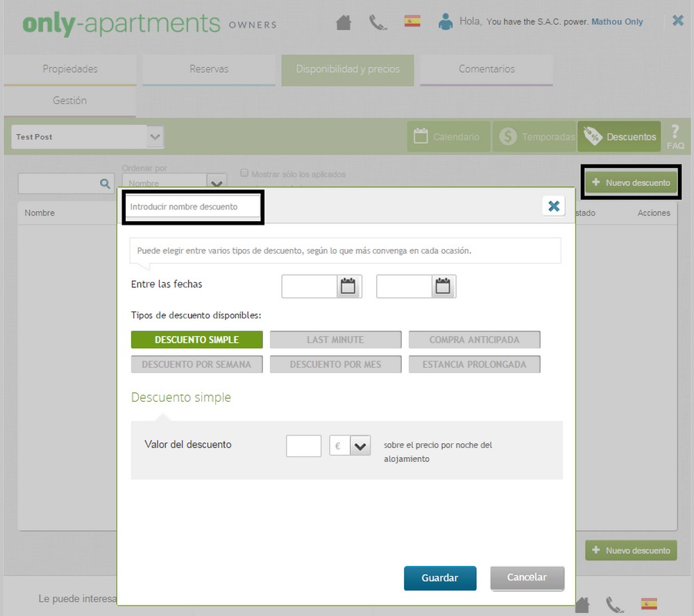This screenshot has height=616, width=694.
Task: Click the home icon in header
Action: coord(344,22)
